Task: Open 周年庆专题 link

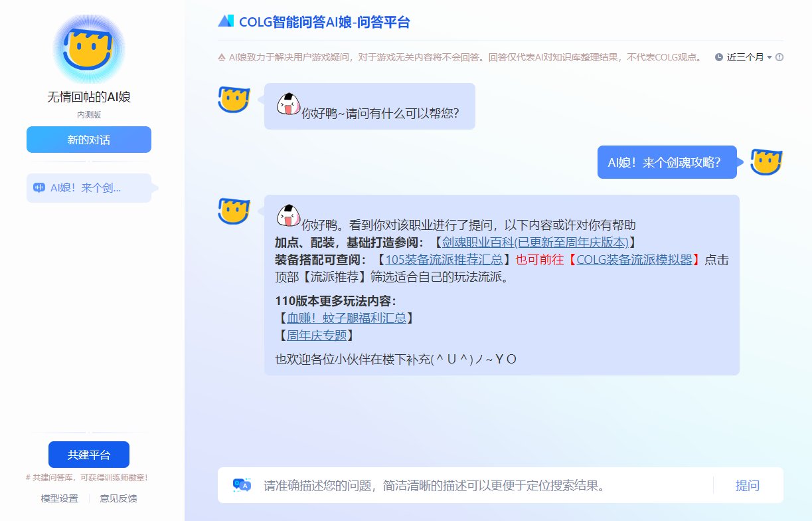Action: [x=317, y=336]
